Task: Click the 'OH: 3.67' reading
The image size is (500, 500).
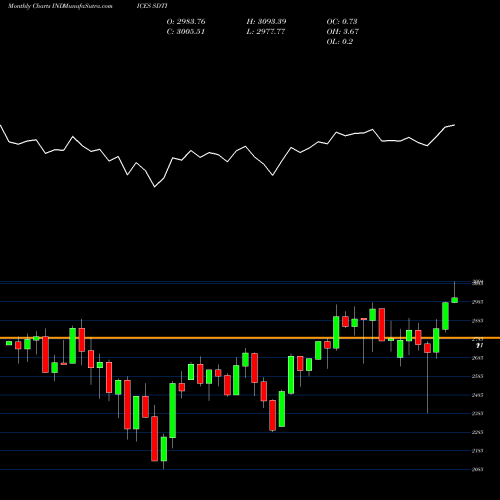Action: 343,32
